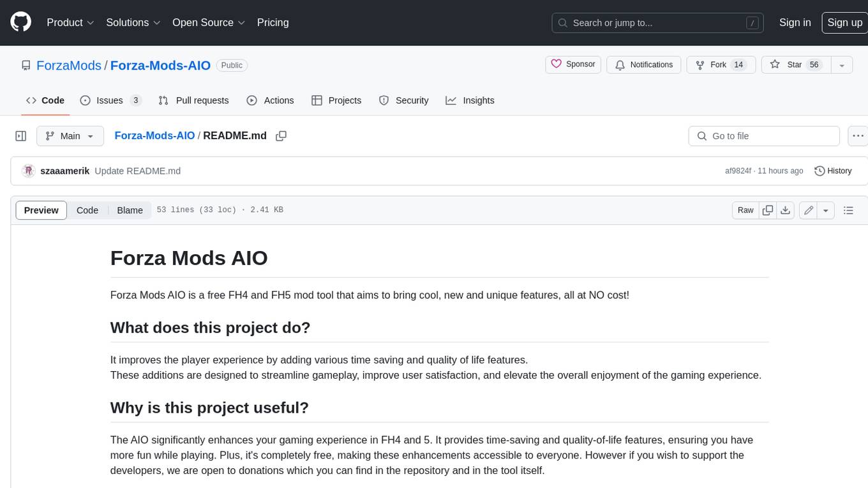Screen dimensions: 868x488
Task: Expand the file tree side panel
Action: pyautogui.click(x=21, y=136)
